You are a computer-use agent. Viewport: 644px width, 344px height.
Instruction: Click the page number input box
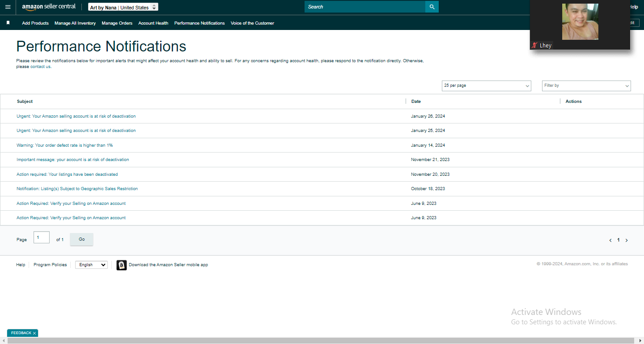point(42,238)
